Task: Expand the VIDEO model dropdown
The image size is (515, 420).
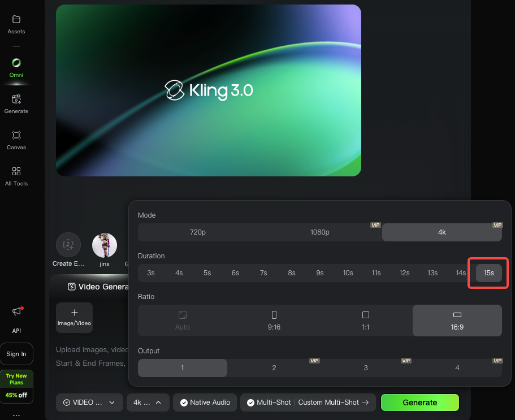Action: coord(90,402)
